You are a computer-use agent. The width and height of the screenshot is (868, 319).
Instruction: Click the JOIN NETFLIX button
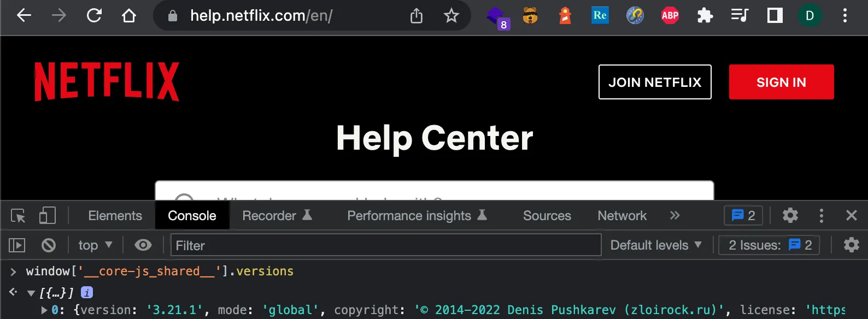[x=655, y=82]
